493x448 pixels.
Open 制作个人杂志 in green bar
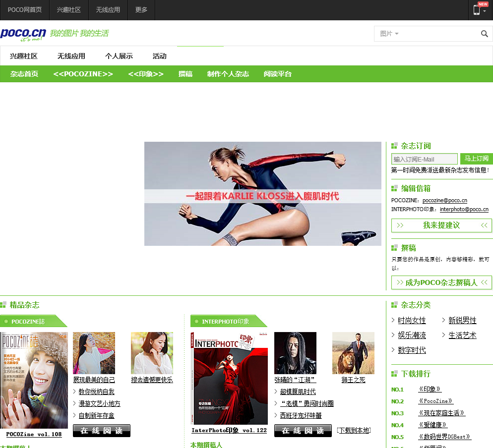[x=228, y=74]
